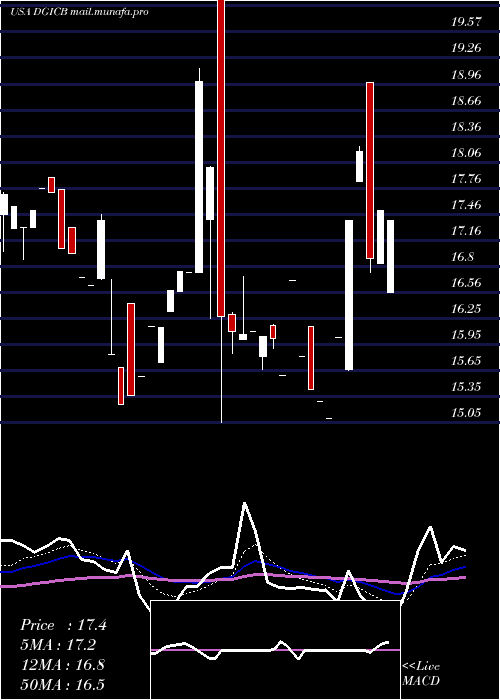The image size is (500, 700).
Task: Click the last white candle at the chart's right end
Action: (390, 256)
